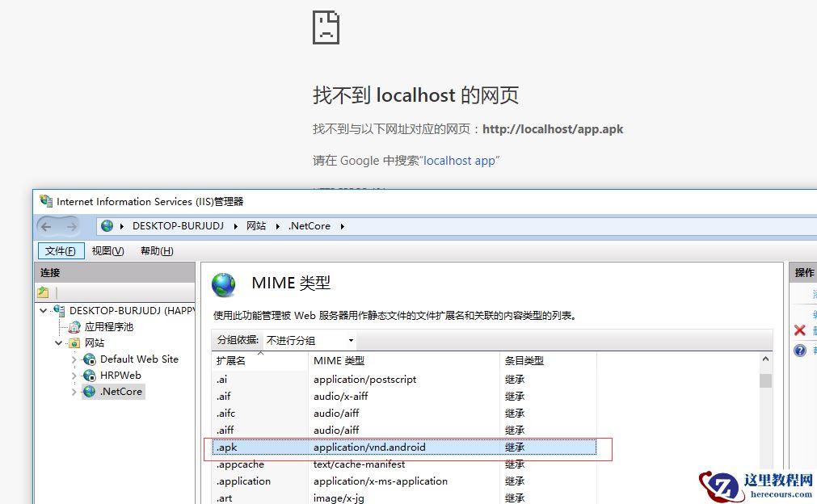Viewport: 817px width, 504px height.
Task: Click the application pools icon in the tree
Action: click(x=74, y=326)
